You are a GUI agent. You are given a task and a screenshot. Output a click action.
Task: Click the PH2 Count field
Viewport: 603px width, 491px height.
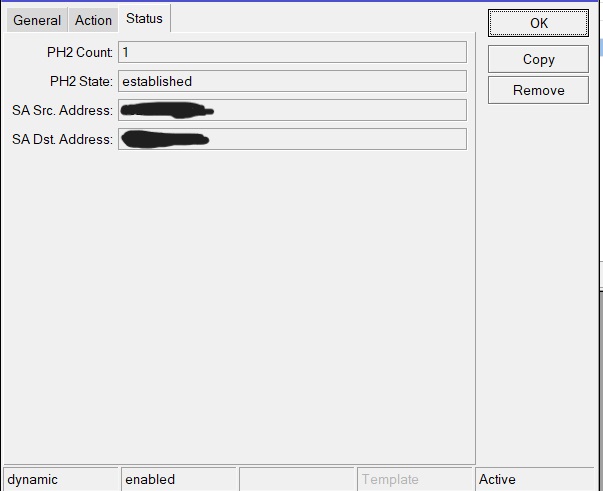tap(292, 52)
